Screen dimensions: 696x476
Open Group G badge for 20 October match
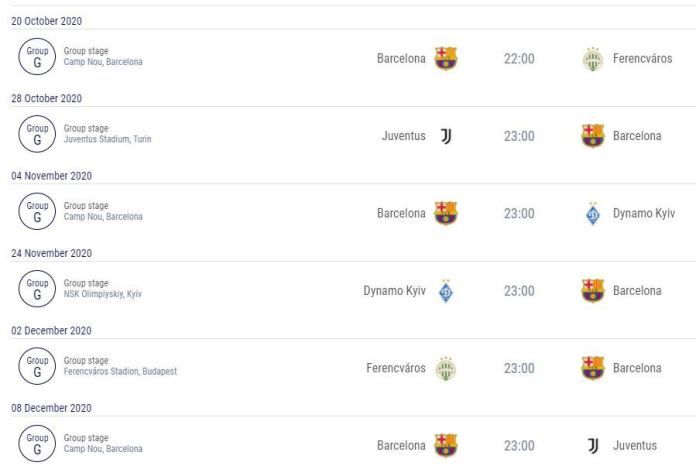pos(37,56)
